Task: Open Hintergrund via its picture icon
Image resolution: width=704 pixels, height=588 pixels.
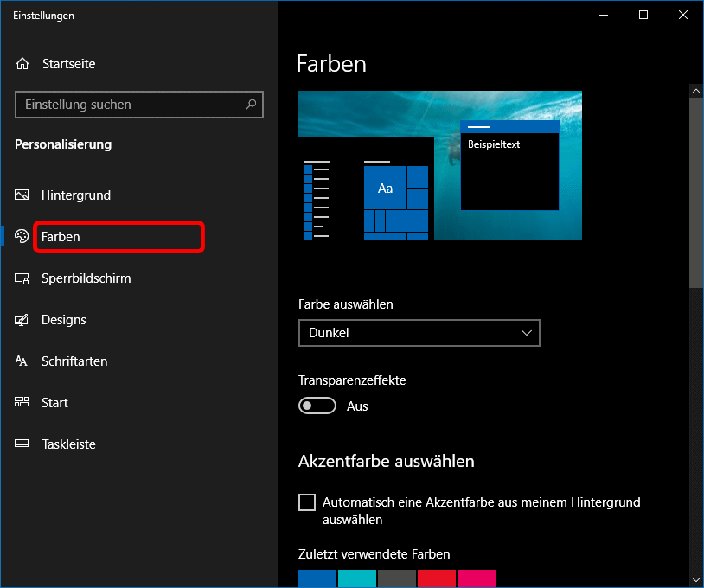Action: (22, 195)
